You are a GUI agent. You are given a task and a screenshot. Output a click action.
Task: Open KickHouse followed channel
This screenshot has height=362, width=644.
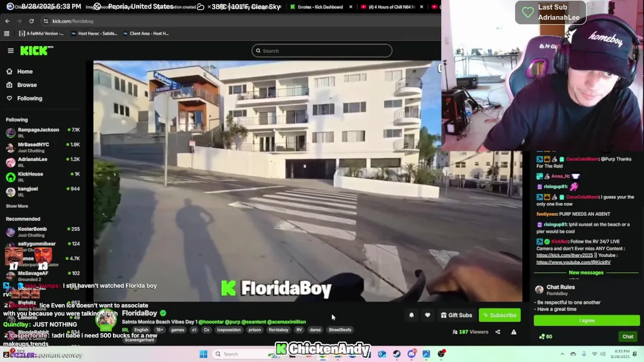(x=43, y=177)
